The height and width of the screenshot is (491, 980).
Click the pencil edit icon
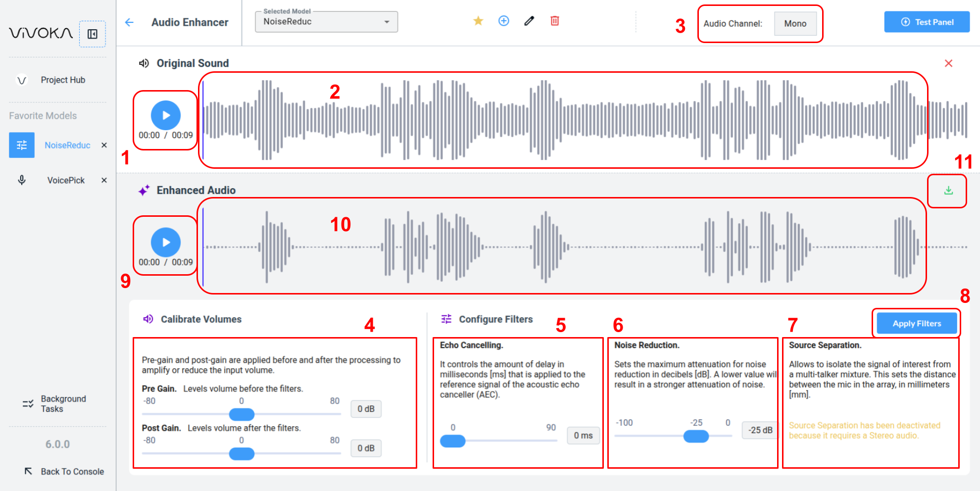pyautogui.click(x=529, y=21)
